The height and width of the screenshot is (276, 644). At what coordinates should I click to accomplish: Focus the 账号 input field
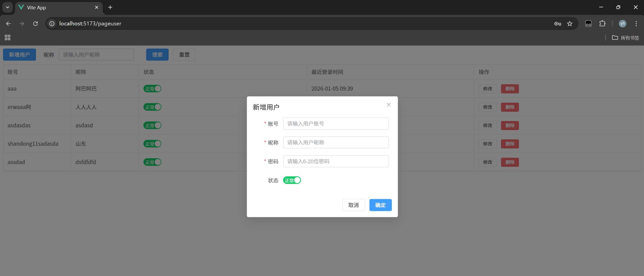click(336, 124)
